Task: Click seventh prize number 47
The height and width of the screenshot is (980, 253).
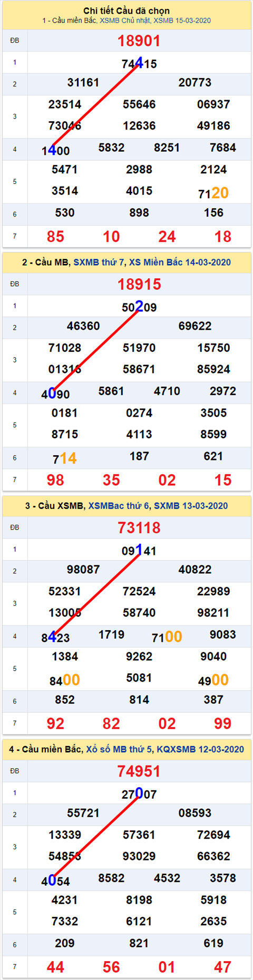Action: coord(222,967)
